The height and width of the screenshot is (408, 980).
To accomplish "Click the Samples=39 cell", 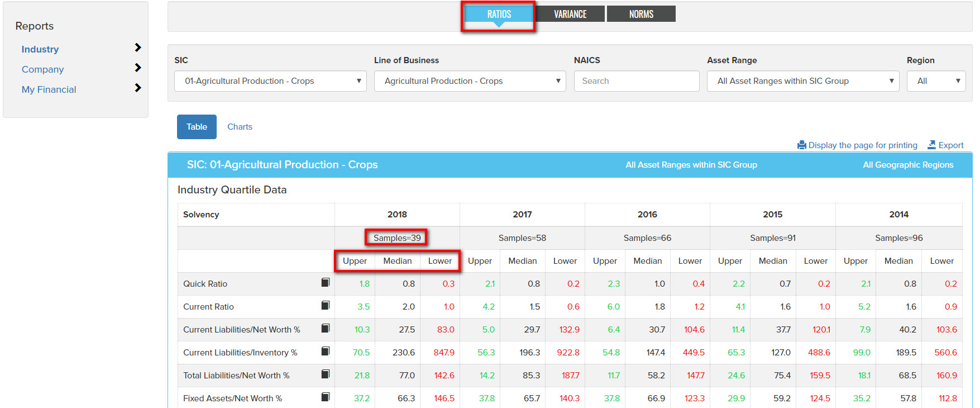I will pyautogui.click(x=397, y=238).
